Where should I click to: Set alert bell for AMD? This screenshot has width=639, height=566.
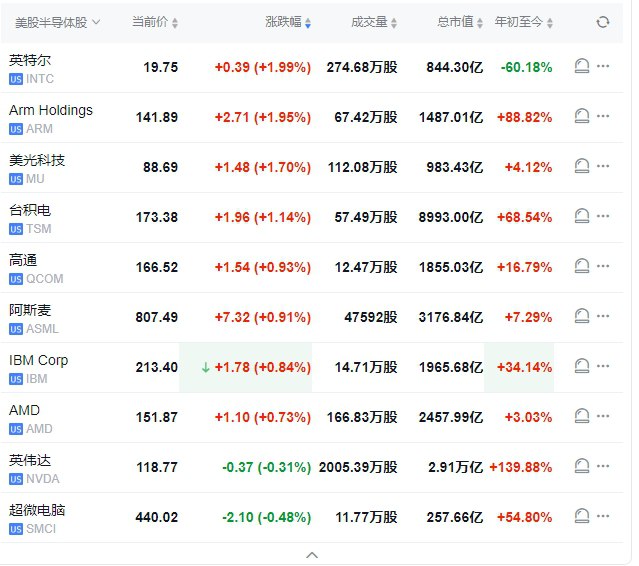tap(582, 416)
